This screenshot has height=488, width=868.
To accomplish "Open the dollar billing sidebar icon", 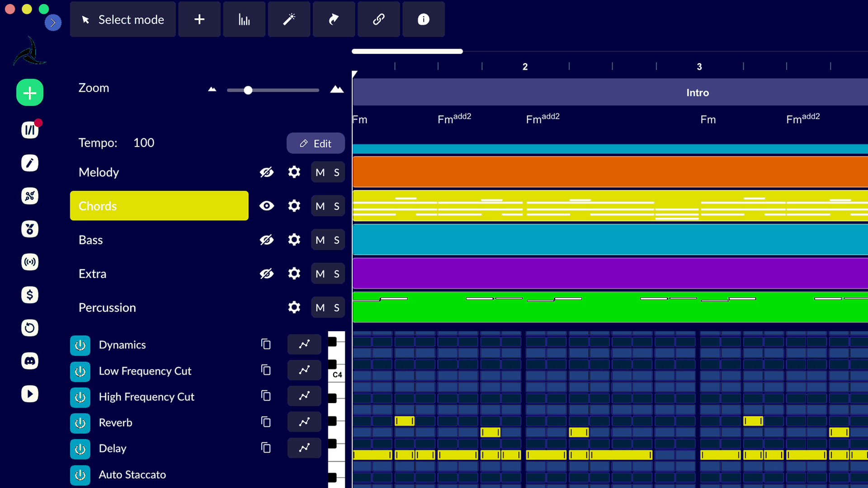I will coord(30,295).
